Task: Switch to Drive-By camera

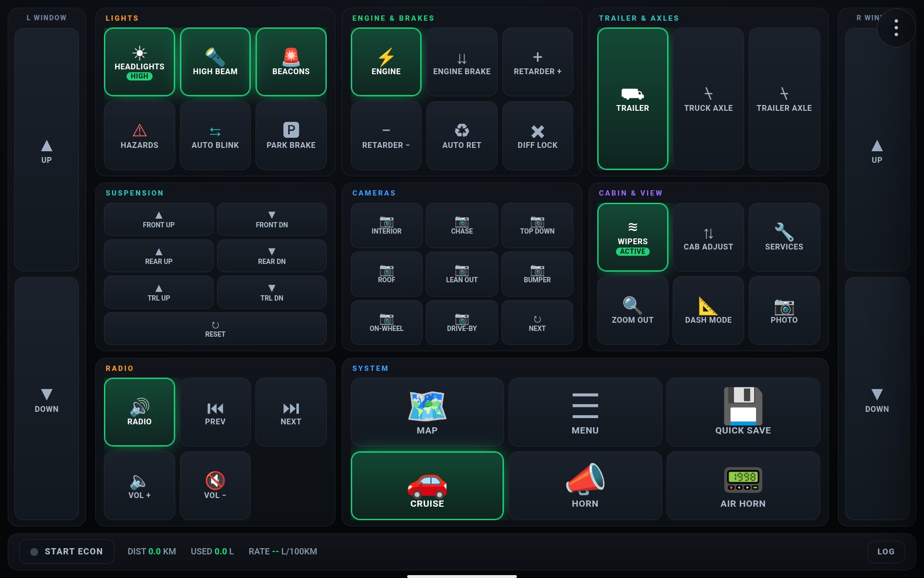Action: point(462,323)
